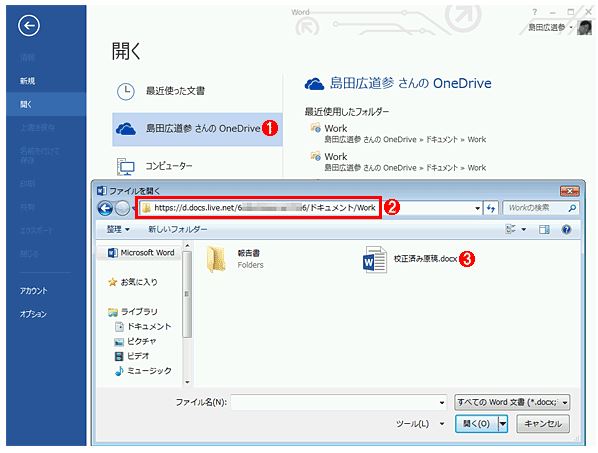Toggle the preview pane icon
This screenshot has width=598, height=453.
tap(544, 229)
